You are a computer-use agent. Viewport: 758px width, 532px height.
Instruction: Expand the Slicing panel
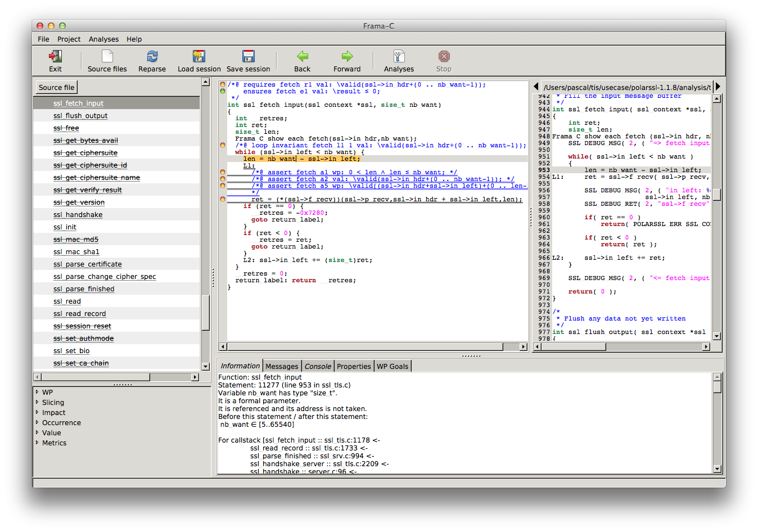tap(37, 402)
